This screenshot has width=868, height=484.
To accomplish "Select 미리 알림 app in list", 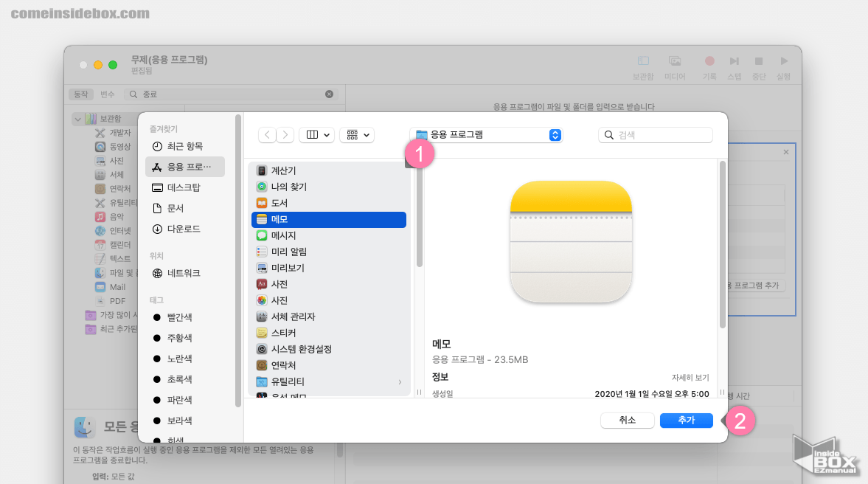I will point(329,252).
